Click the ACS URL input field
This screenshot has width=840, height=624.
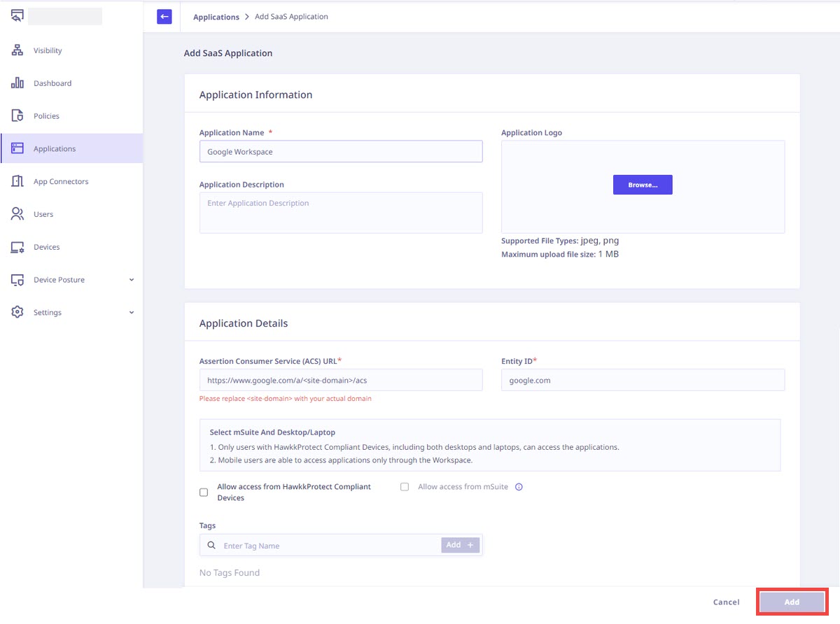[x=341, y=380]
